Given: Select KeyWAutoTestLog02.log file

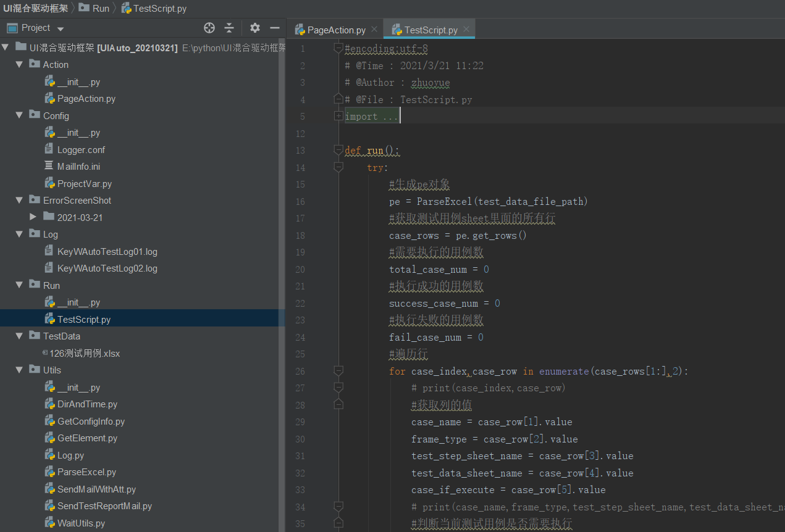Looking at the screenshot, I should 107,268.
